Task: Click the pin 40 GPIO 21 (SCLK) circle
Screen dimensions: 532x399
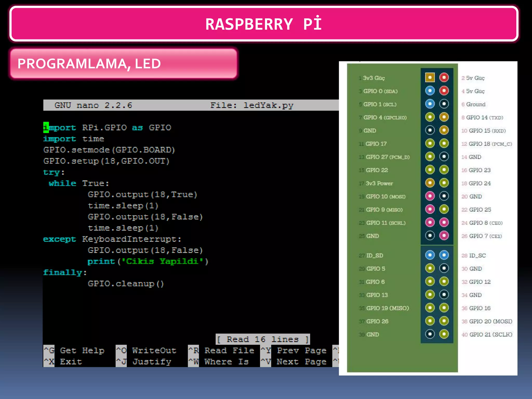Action: tap(444, 334)
